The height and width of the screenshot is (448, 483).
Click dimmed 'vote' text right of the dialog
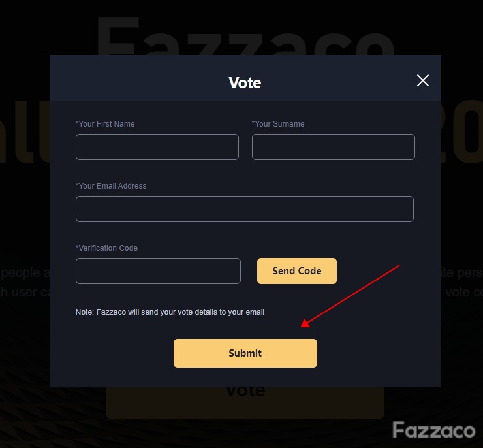464,292
